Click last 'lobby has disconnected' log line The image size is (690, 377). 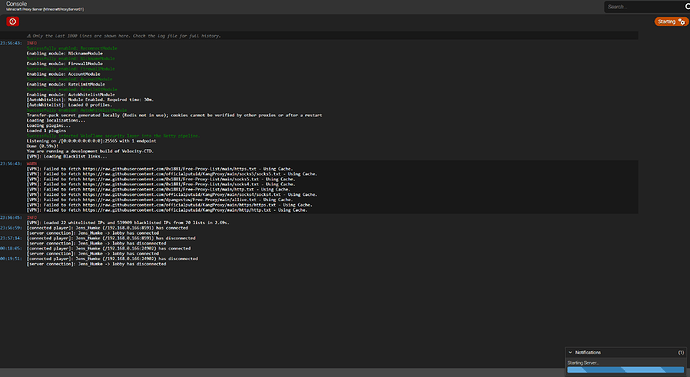(96, 264)
